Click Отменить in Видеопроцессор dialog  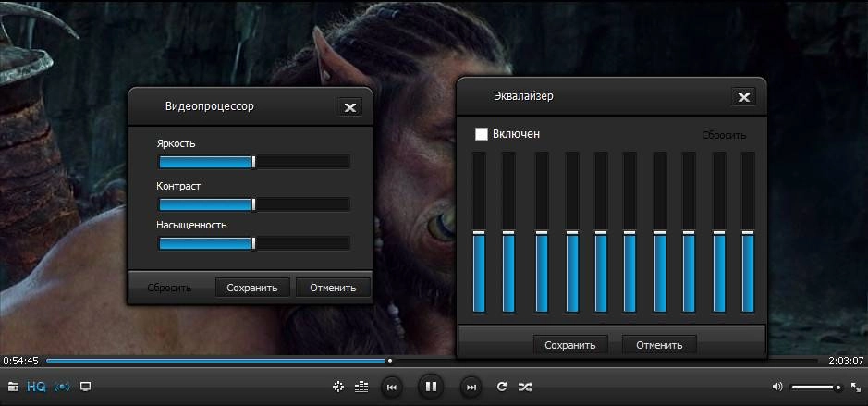pyautogui.click(x=333, y=288)
